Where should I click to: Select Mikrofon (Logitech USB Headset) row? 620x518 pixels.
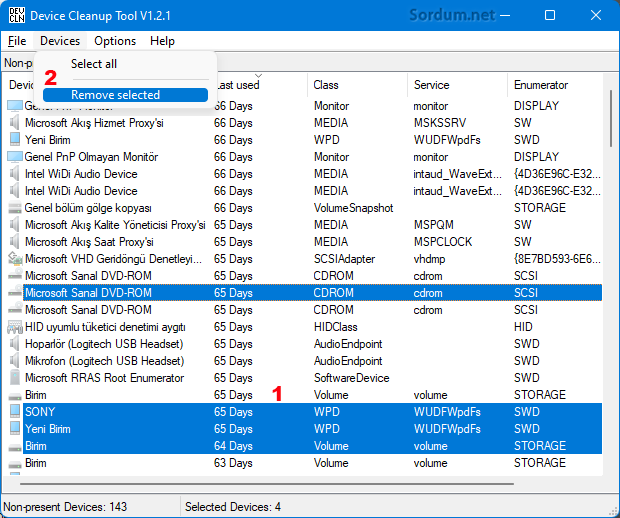[x=304, y=361]
